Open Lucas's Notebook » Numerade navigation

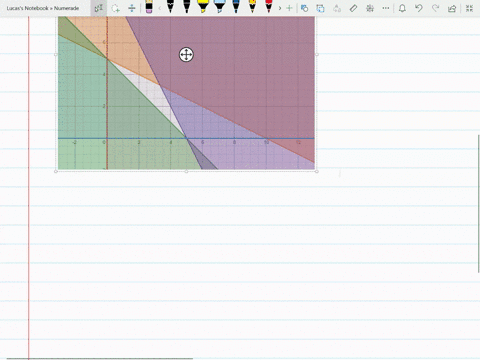coord(43,8)
